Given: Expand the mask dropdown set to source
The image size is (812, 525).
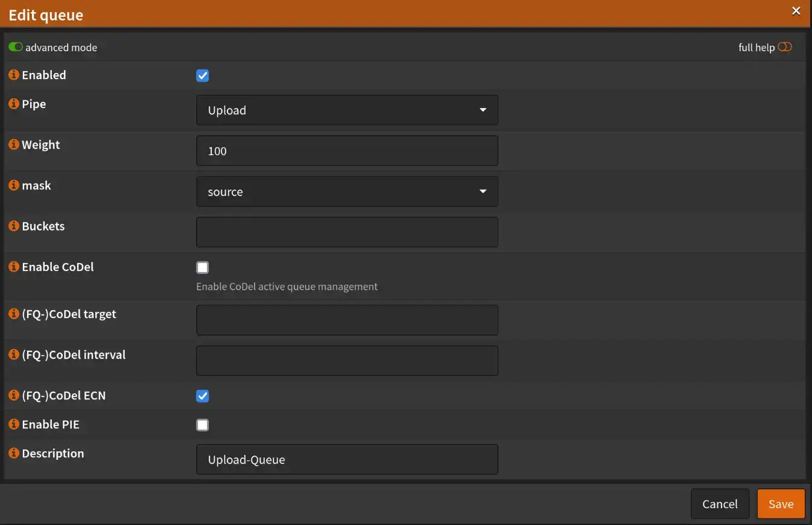Looking at the screenshot, I should pos(347,192).
